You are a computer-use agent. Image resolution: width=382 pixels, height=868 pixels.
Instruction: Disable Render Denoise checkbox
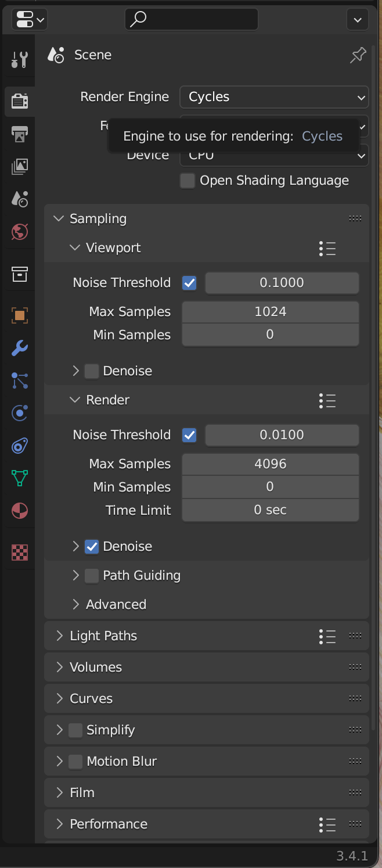click(x=92, y=547)
